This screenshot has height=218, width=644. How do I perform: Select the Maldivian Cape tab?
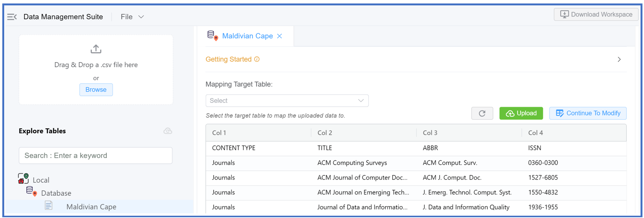coord(247,36)
